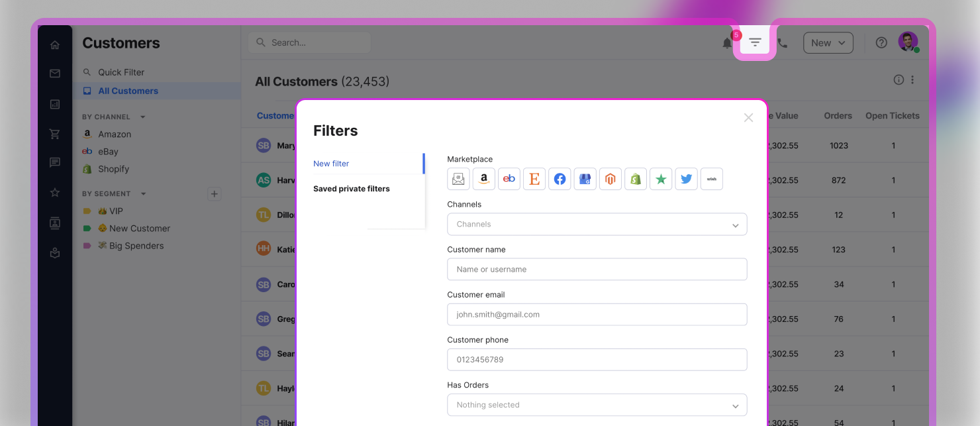Click the info icon near All Customers
980x426 pixels.
pyautogui.click(x=899, y=80)
